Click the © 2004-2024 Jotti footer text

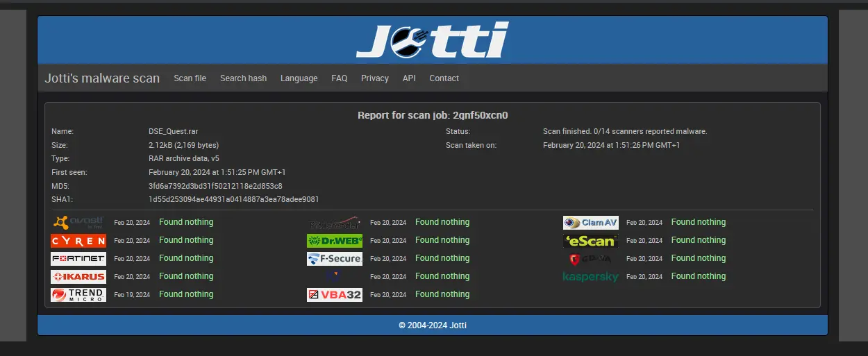433,325
